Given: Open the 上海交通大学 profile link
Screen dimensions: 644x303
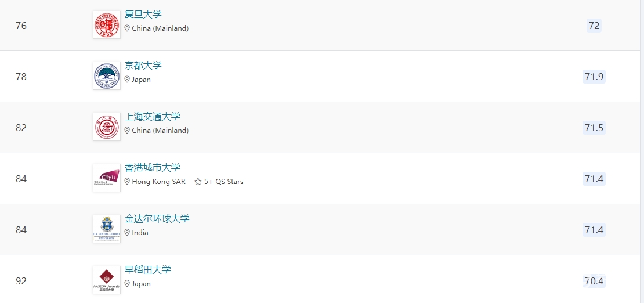Looking at the screenshot, I should click(x=153, y=116).
